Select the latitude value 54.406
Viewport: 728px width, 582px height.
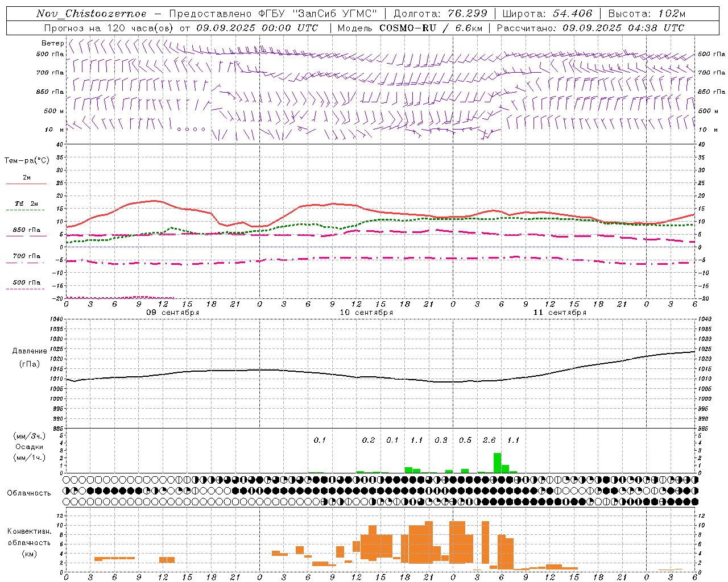pyautogui.click(x=572, y=14)
